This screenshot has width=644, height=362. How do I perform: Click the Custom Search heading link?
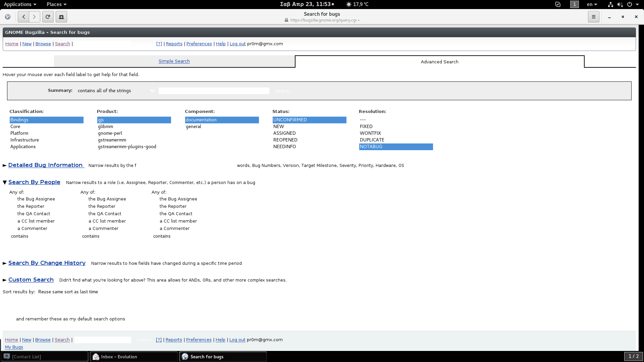point(31,280)
